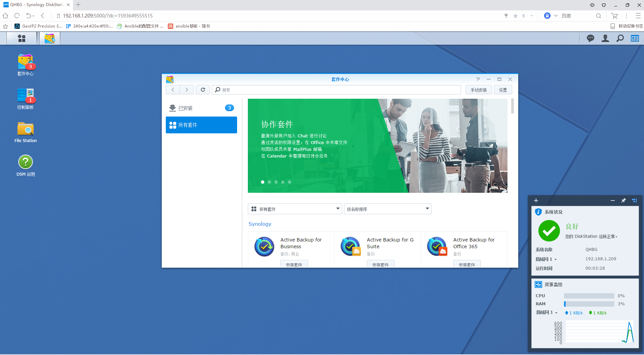Screen dimensions: 644x355
Task: Go back in Package Center
Action: [x=173, y=90]
